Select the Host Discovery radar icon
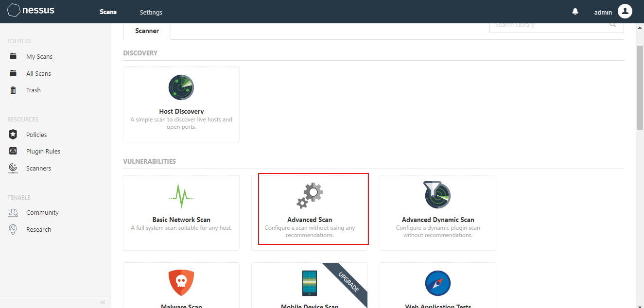 [x=181, y=88]
